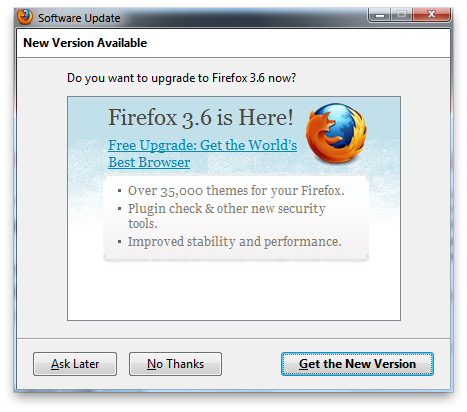The width and height of the screenshot is (467, 412).
Task: Select the 'Improved stability and performance' bullet
Action: coord(234,242)
